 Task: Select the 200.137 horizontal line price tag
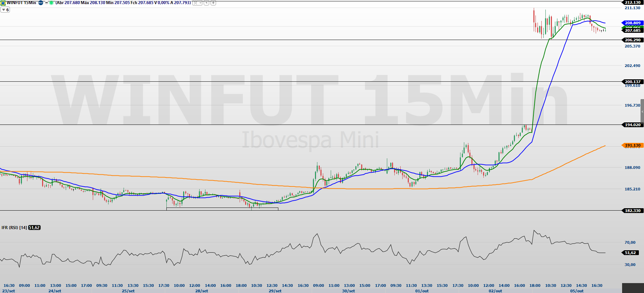(632, 82)
